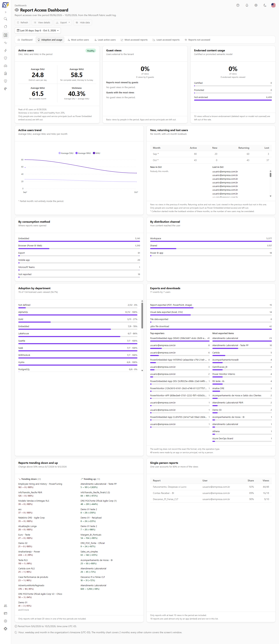
Task: Open the report clipboard sidebar icon
Action: (6, 73)
